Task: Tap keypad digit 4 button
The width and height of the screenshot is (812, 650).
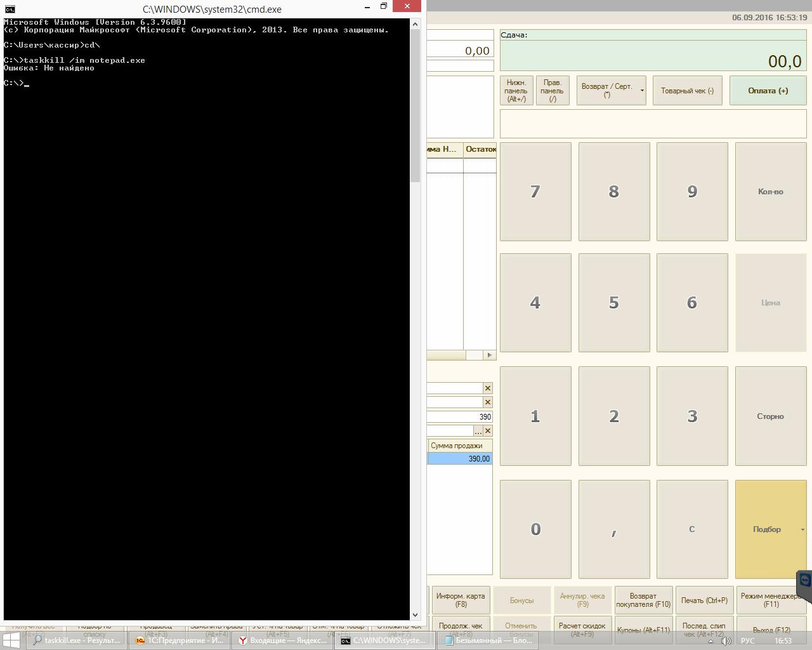Action: pos(535,303)
